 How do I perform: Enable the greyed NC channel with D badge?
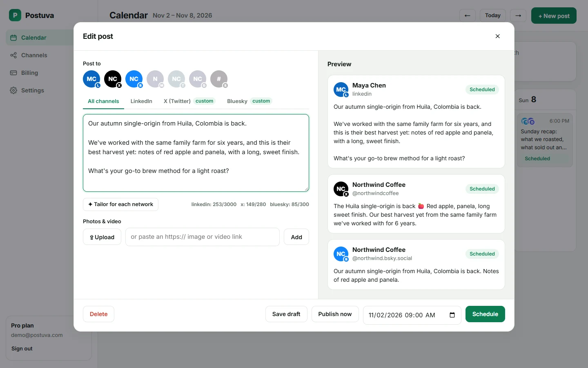click(x=198, y=79)
